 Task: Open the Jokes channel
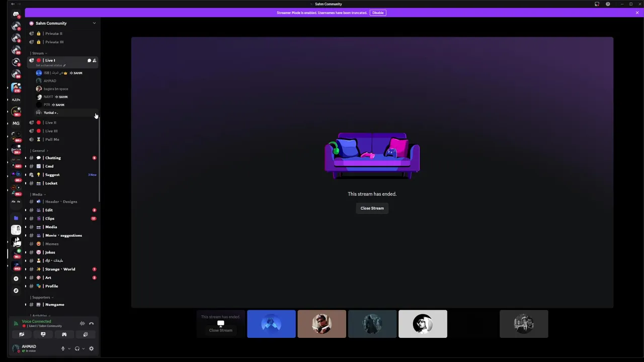pyautogui.click(x=62, y=252)
